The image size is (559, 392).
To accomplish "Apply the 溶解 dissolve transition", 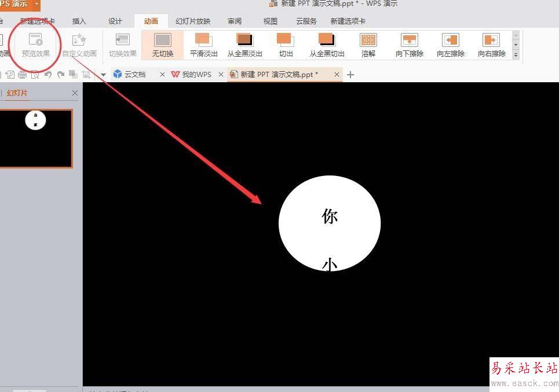I will click(368, 45).
